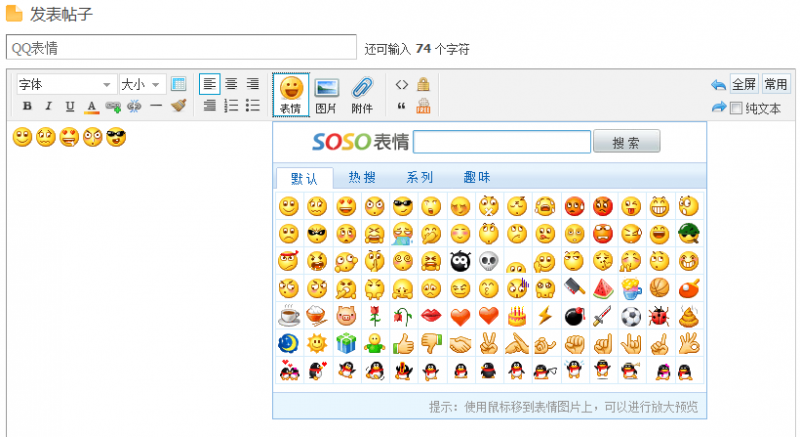Screen dimensions: 800x437
Task: Pick the gift box emoticon
Action: point(346,344)
